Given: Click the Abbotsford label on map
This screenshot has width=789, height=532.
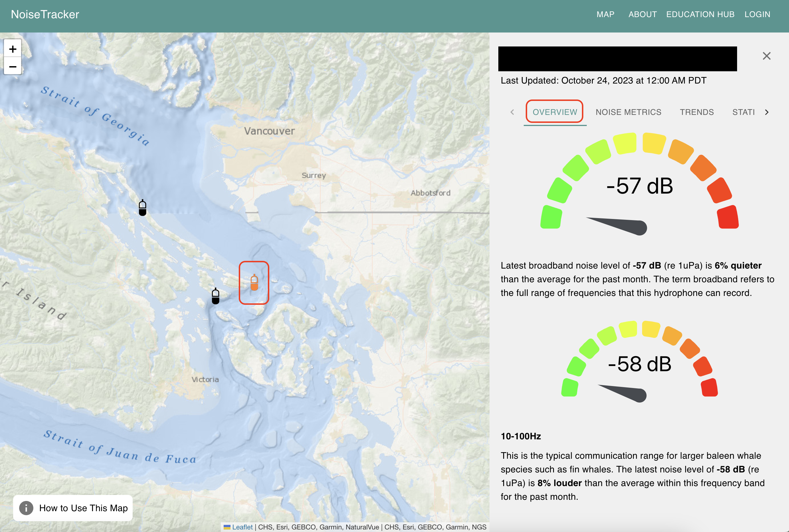Looking at the screenshot, I should 430,193.
